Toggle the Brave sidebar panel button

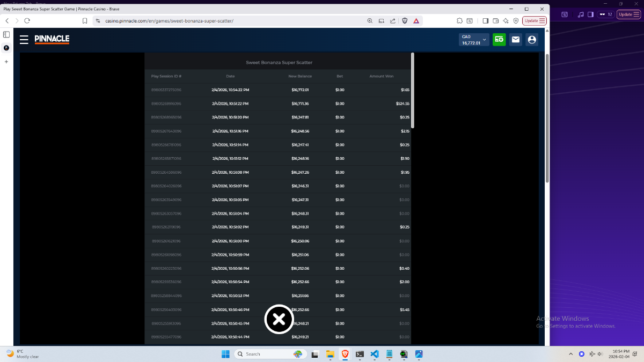point(485,21)
